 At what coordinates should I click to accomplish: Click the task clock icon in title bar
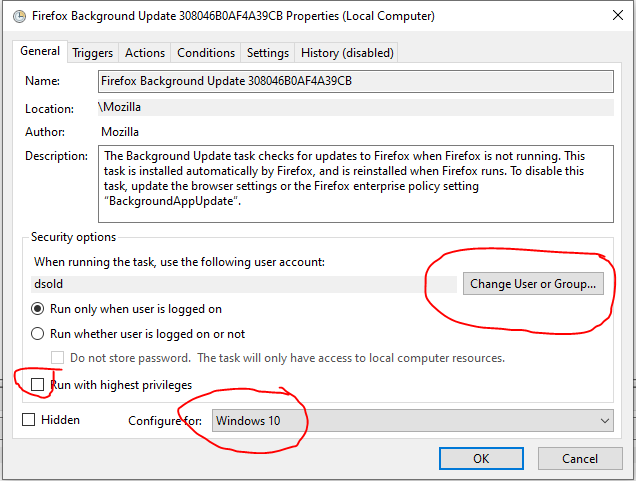tap(19, 17)
